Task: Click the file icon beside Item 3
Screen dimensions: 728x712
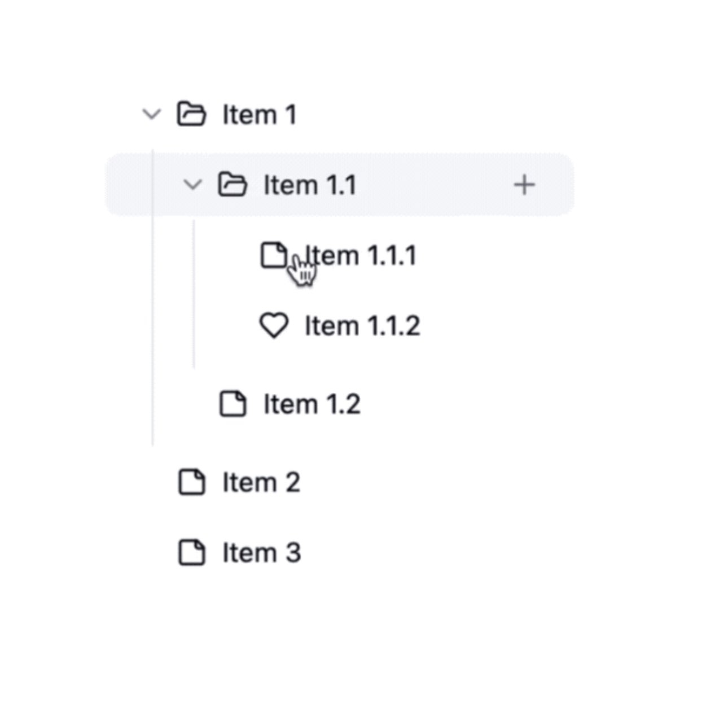Action: pos(191,552)
